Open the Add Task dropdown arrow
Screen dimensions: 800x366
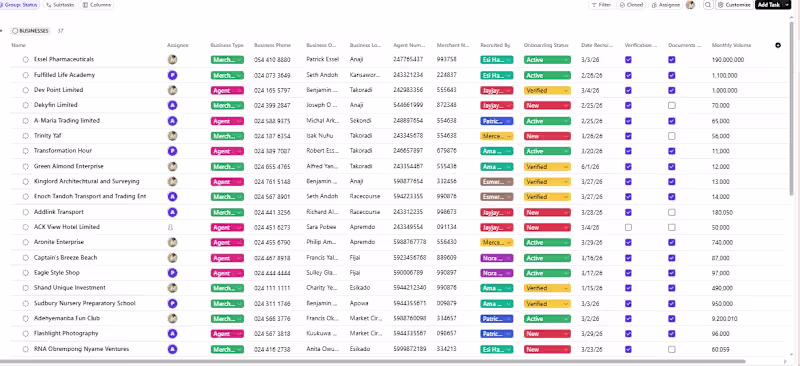(x=787, y=5)
